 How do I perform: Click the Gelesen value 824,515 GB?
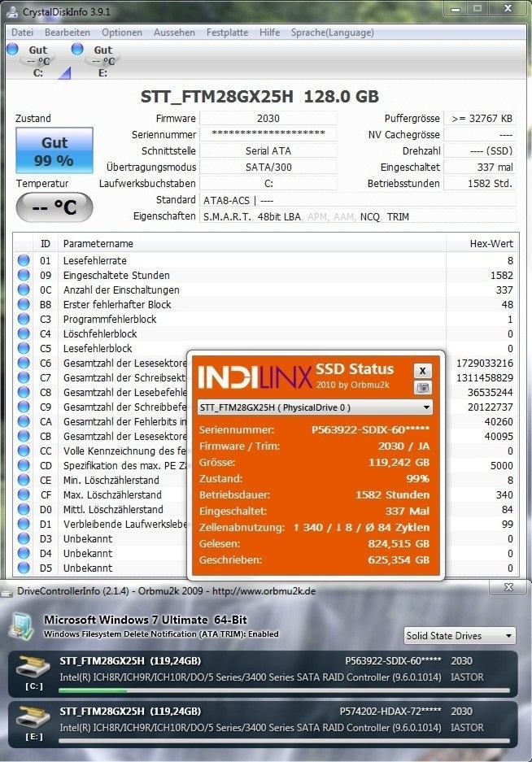(399, 543)
